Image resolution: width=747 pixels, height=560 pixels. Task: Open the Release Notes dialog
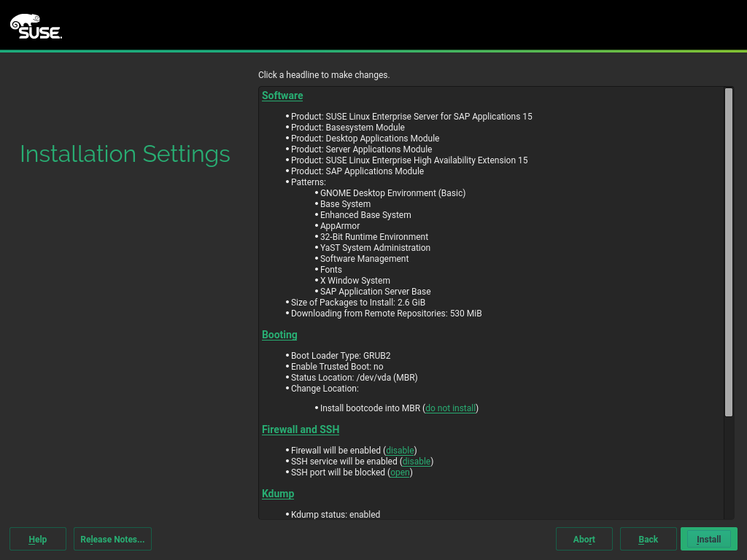point(112,539)
